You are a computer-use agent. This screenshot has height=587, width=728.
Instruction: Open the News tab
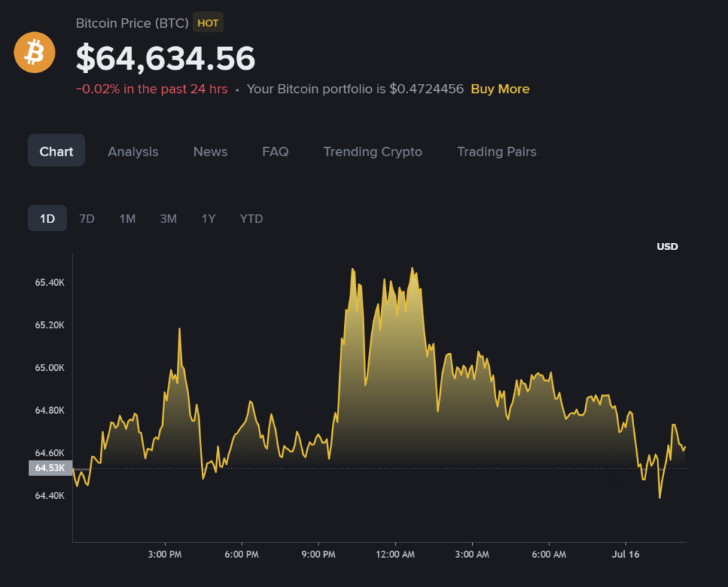point(210,152)
